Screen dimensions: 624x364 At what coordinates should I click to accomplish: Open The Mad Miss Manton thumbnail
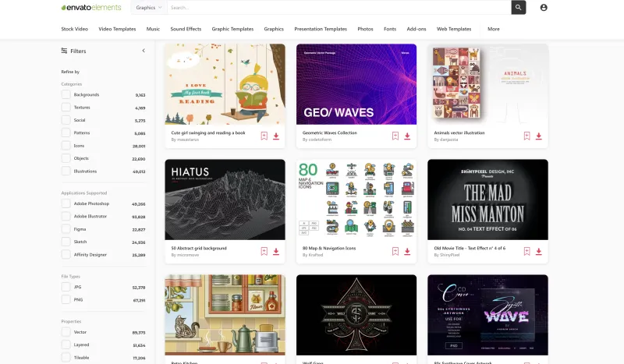coord(487,200)
